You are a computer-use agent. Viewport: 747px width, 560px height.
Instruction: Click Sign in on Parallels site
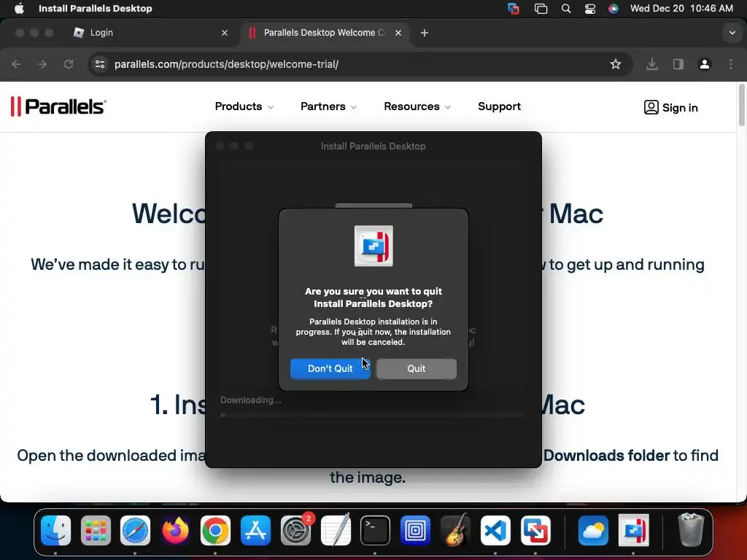(x=671, y=108)
